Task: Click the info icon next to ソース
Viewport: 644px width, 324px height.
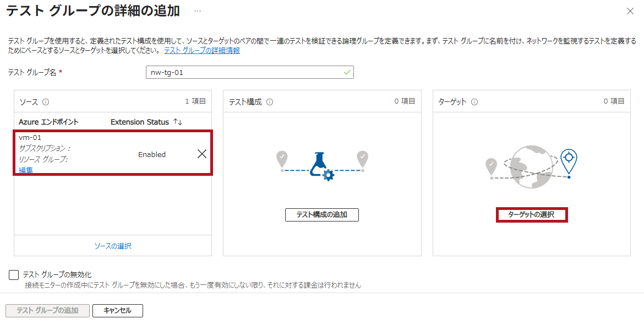Action: [46, 102]
